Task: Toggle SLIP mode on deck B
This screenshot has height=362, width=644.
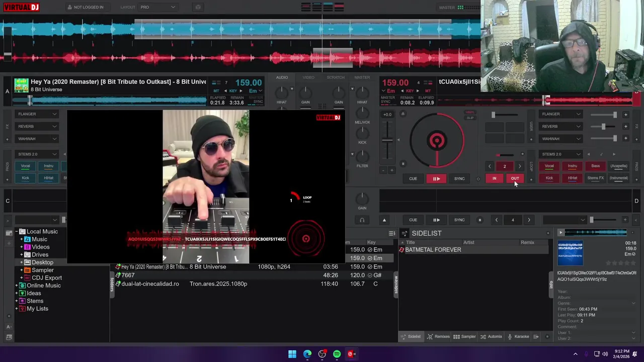Action: [x=470, y=118]
